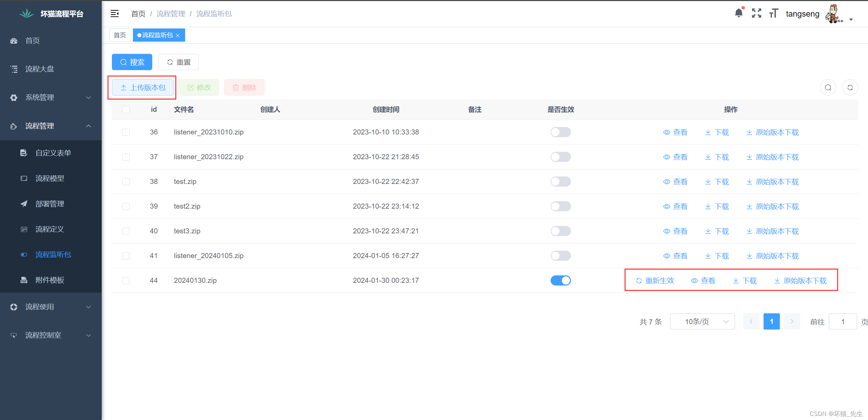This screenshot has width=868, height=420.
Task: Open 流程大盘 from sidebar
Action: pos(39,69)
